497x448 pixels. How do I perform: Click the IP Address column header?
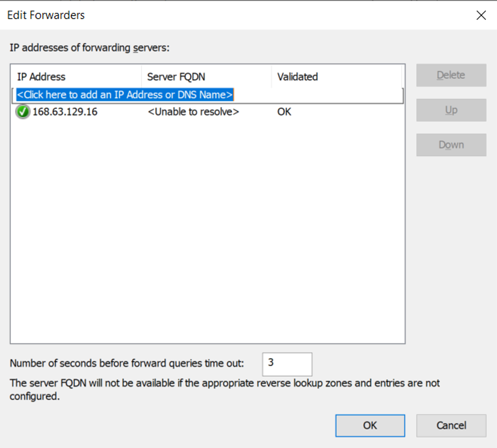[x=41, y=77]
